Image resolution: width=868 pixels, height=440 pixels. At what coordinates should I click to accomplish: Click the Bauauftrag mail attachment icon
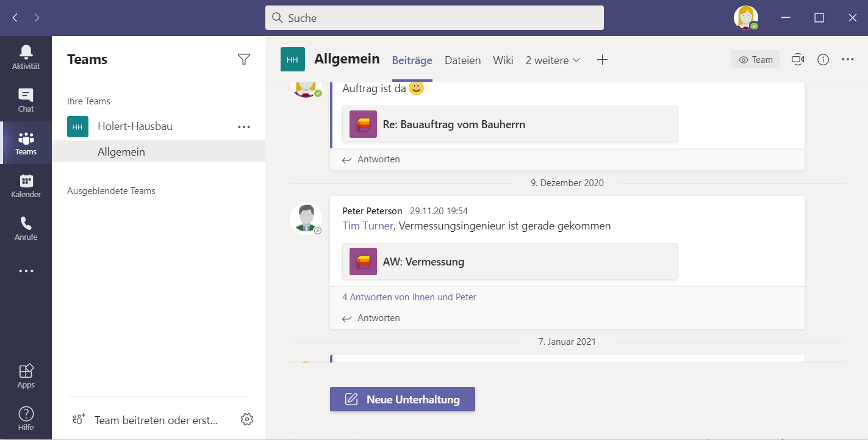363,124
